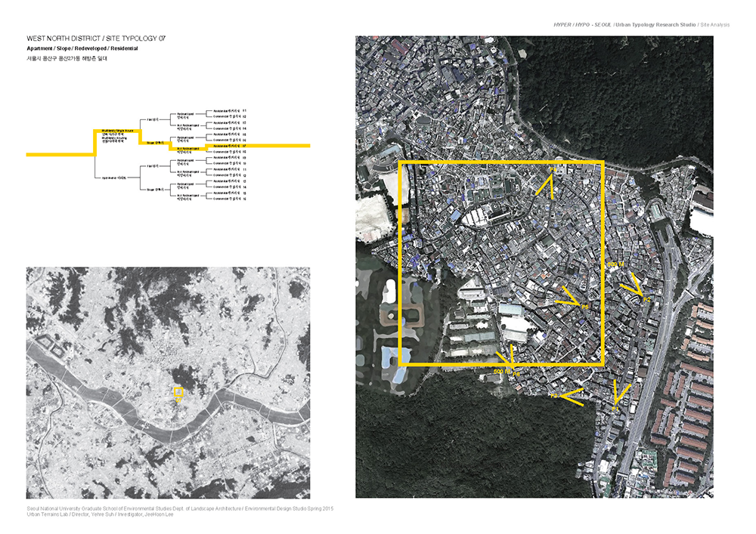The width and height of the screenshot is (756, 534).
Task: Click the yellow-highlighted Residential 07 node
Action: pyautogui.click(x=230, y=145)
